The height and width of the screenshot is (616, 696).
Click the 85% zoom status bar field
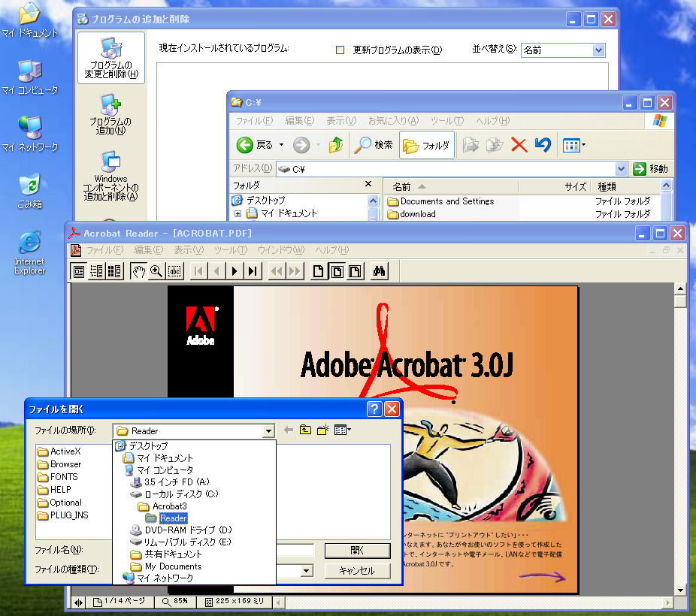tap(175, 602)
